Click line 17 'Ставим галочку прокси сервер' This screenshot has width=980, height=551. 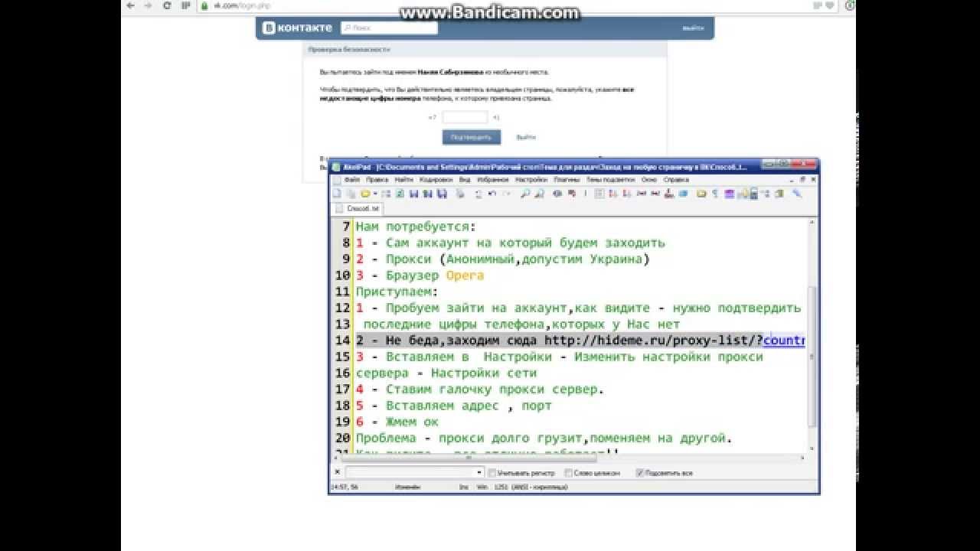pos(495,390)
